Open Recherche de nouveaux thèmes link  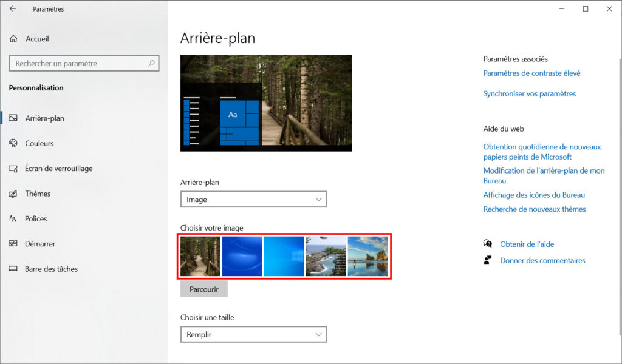535,209
